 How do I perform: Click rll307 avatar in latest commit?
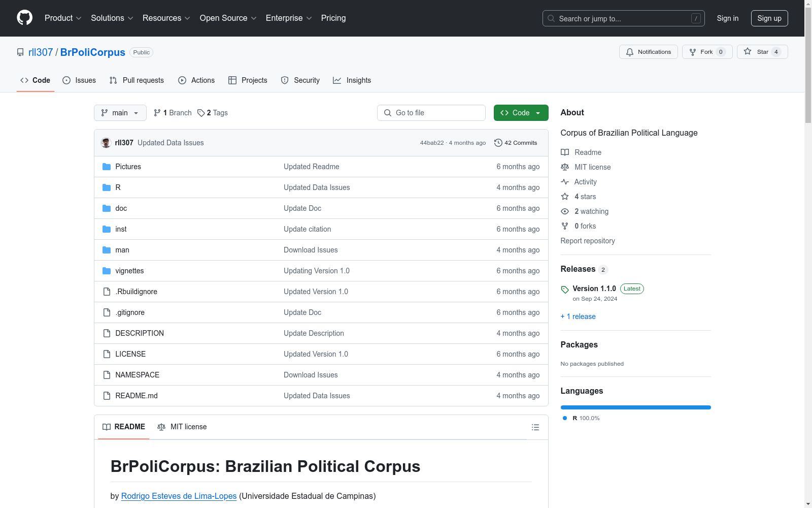point(106,143)
